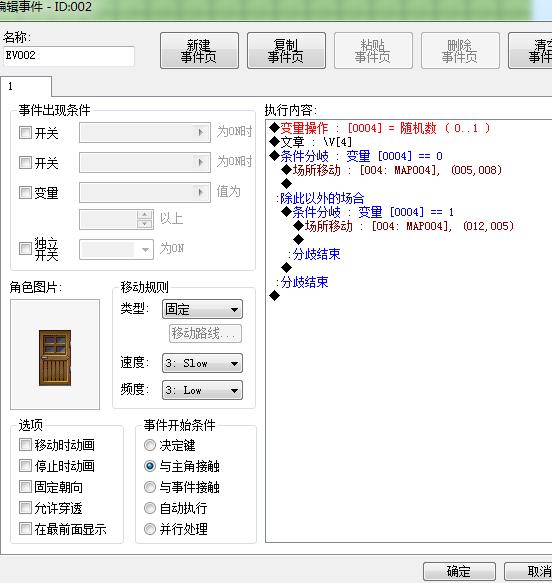Click the 复制事件页 button
The image size is (552, 583).
pos(286,51)
